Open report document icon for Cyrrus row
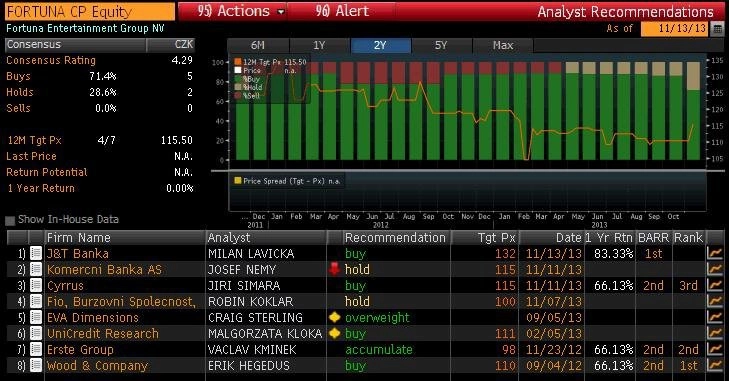Screen dimensions: 729x381 pyautogui.click(x=36, y=286)
